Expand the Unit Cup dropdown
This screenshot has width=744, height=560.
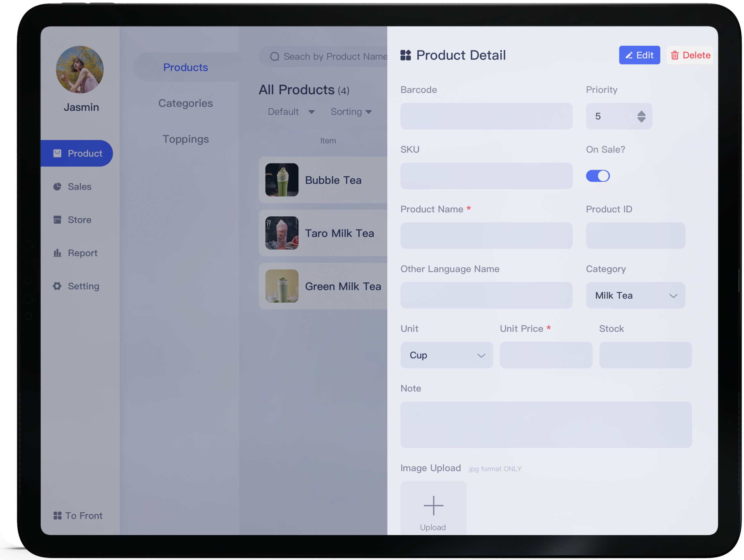[446, 355]
